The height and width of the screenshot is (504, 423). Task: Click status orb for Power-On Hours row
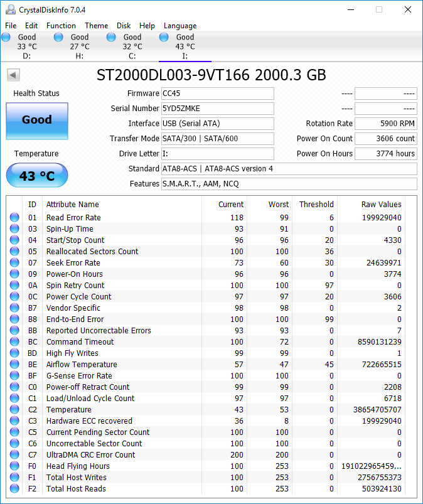tap(14, 274)
